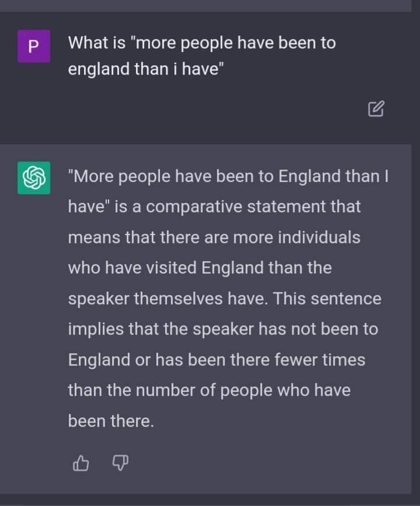Viewport: 420px width, 506px height.
Task: Click the words 'This sentence' in the response
Action: point(327,298)
